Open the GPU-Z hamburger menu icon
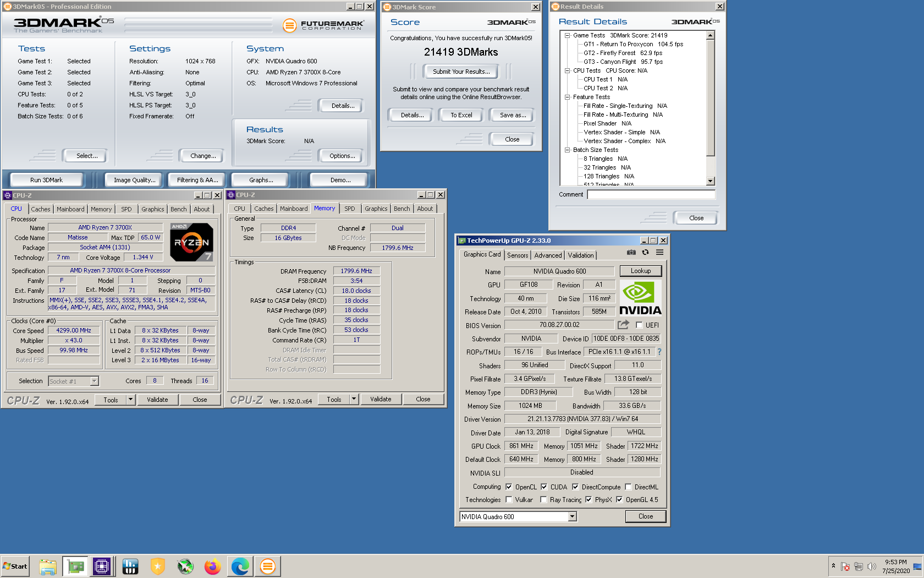The width and height of the screenshot is (924, 578). pos(659,253)
